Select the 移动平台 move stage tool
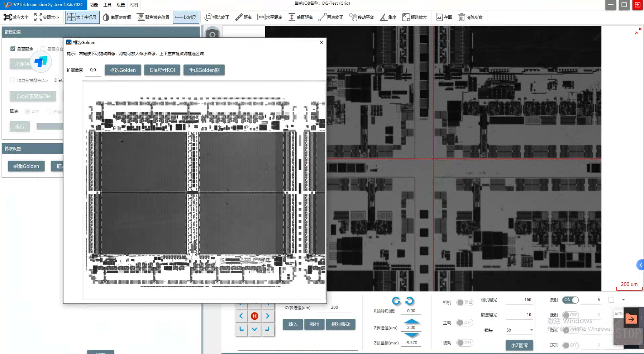Image resolution: width=644 pixels, height=354 pixels. pos(361,17)
